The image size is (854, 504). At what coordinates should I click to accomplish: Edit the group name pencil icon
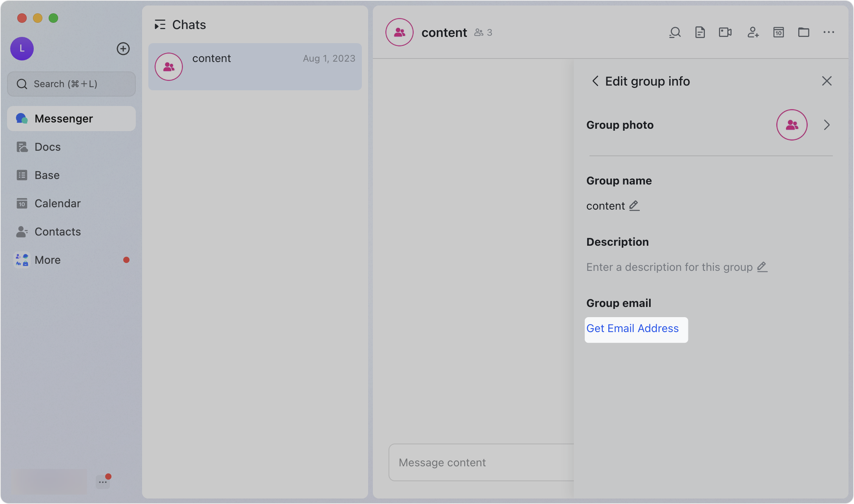[x=635, y=206]
